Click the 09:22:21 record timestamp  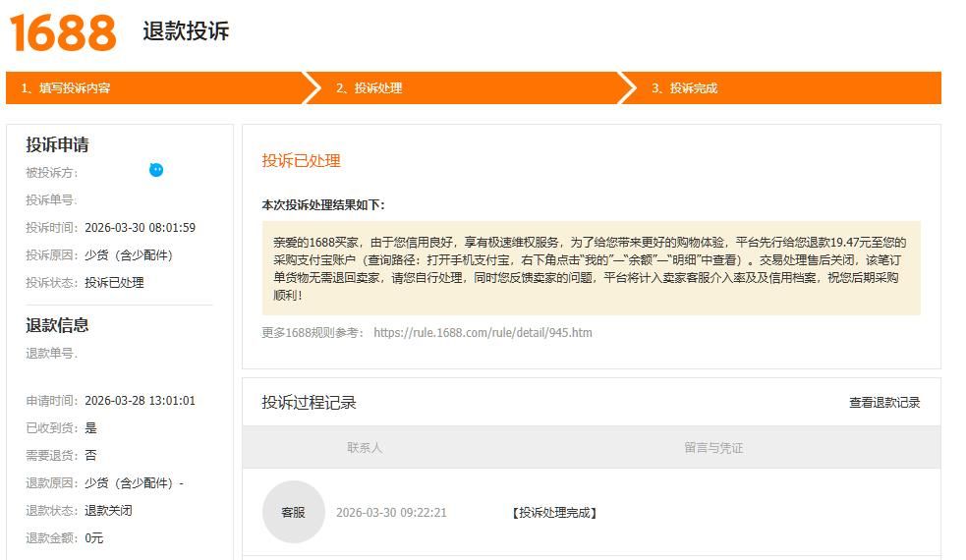coord(391,512)
